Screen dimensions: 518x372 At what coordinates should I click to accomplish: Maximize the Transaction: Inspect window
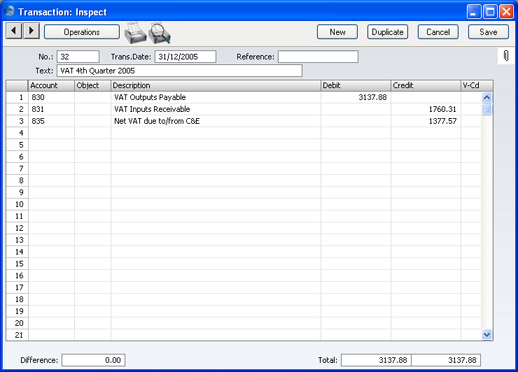click(x=490, y=12)
